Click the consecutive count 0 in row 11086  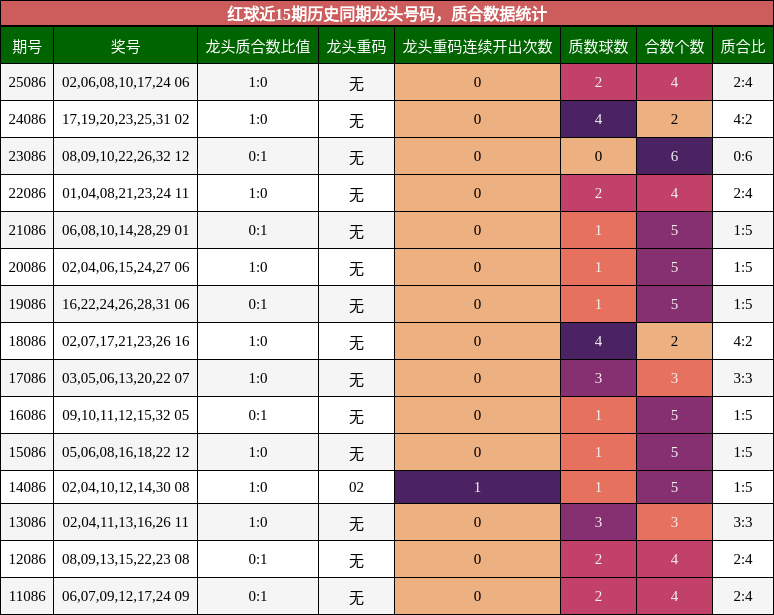click(x=477, y=596)
